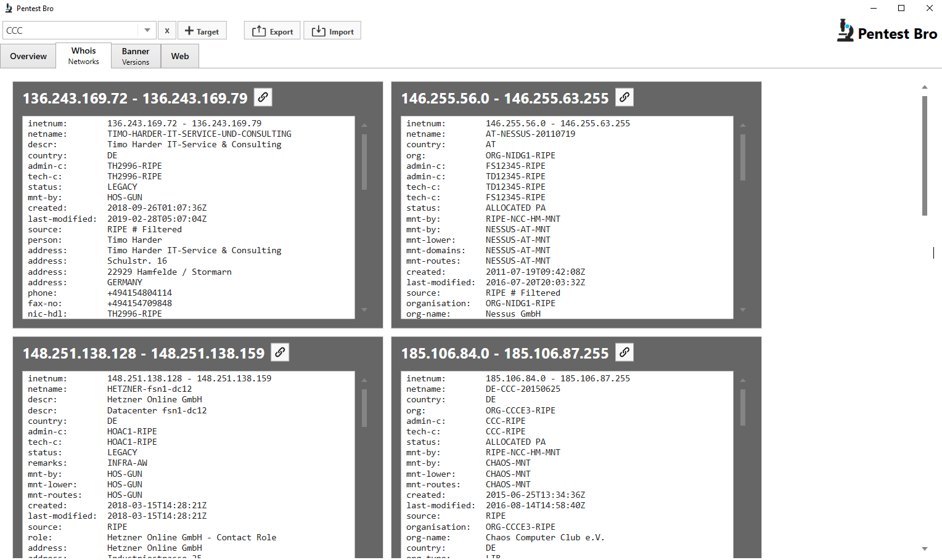Select the Whois Networks tab
Screen dimensions: 942x560
(x=84, y=55)
